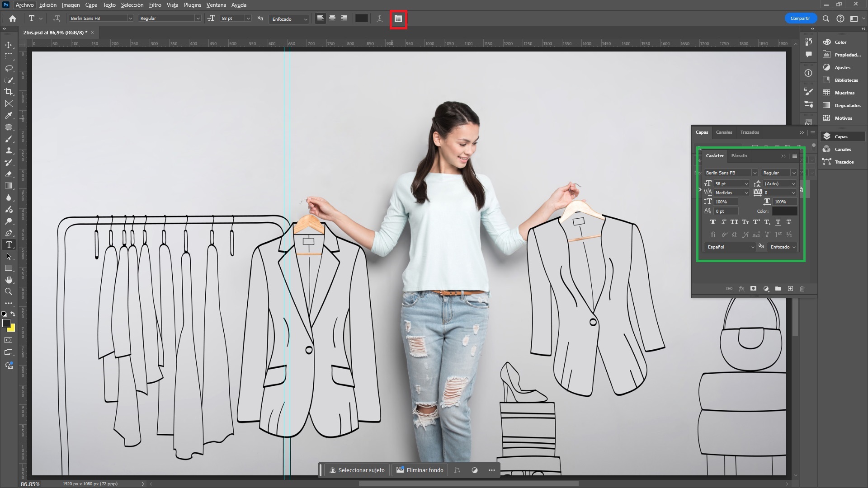The image size is (868, 488).
Task: Switch to the Canales tab
Action: (x=724, y=132)
